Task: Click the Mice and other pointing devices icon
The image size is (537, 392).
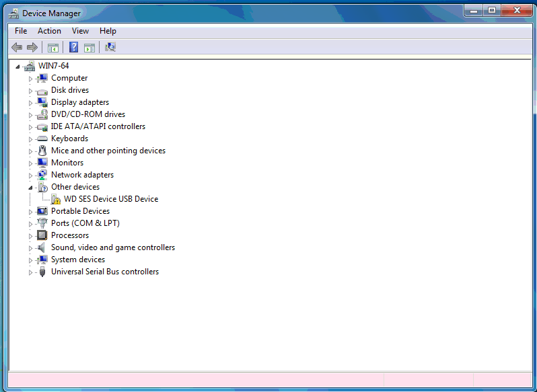Action: 42,151
